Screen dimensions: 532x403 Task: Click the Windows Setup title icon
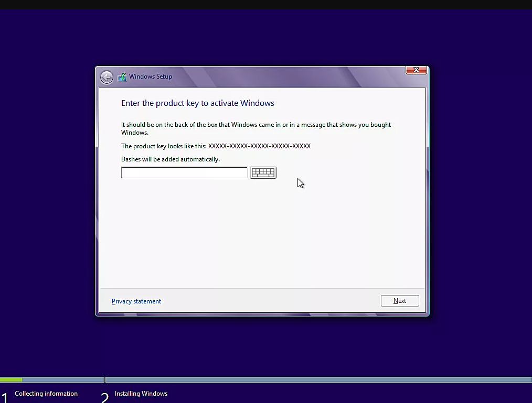tap(122, 77)
